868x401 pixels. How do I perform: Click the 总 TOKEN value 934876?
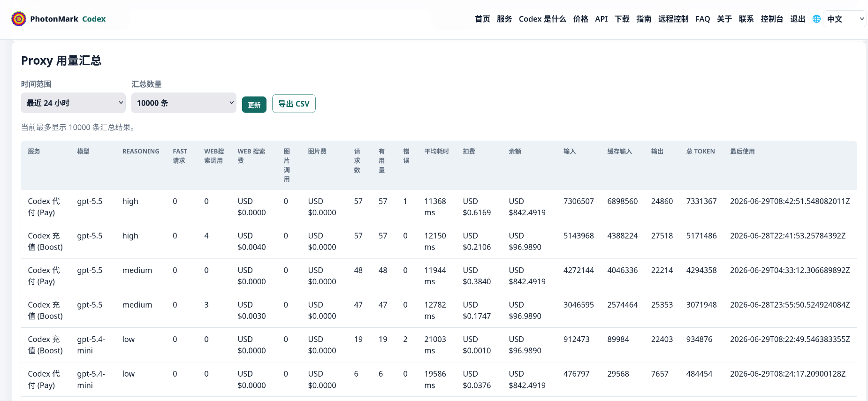pos(699,339)
